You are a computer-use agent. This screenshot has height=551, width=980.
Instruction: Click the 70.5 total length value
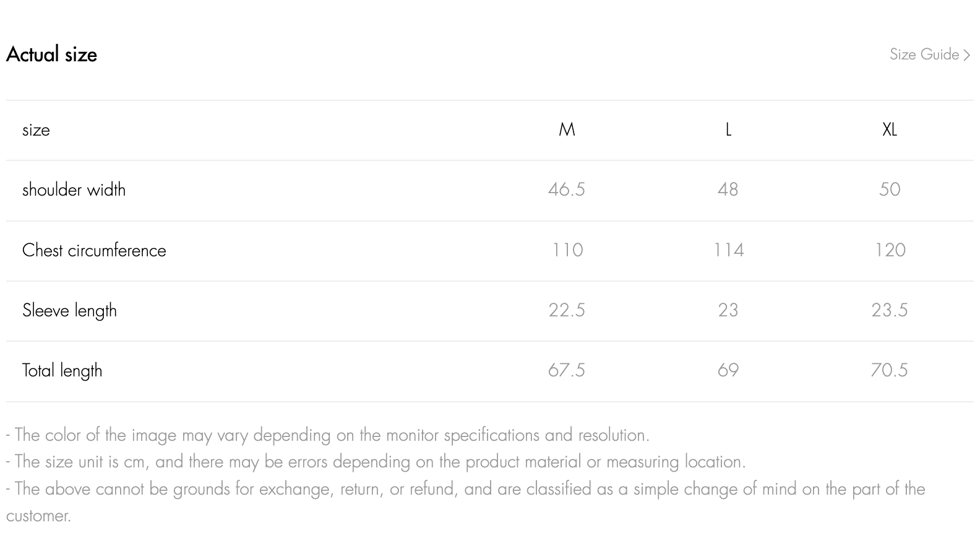pyautogui.click(x=889, y=370)
